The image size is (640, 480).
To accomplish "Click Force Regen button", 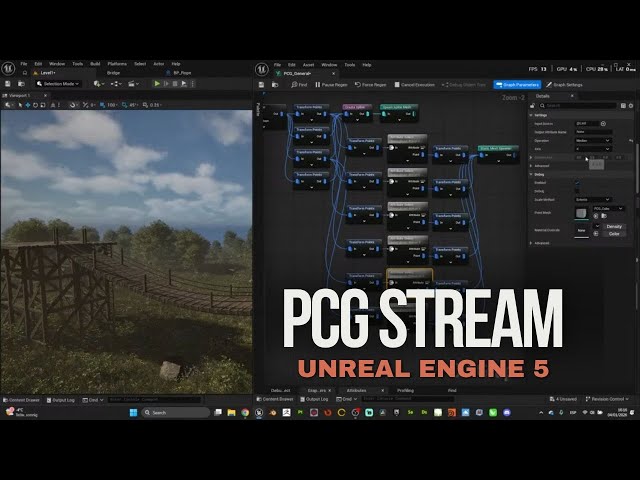I will point(370,84).
